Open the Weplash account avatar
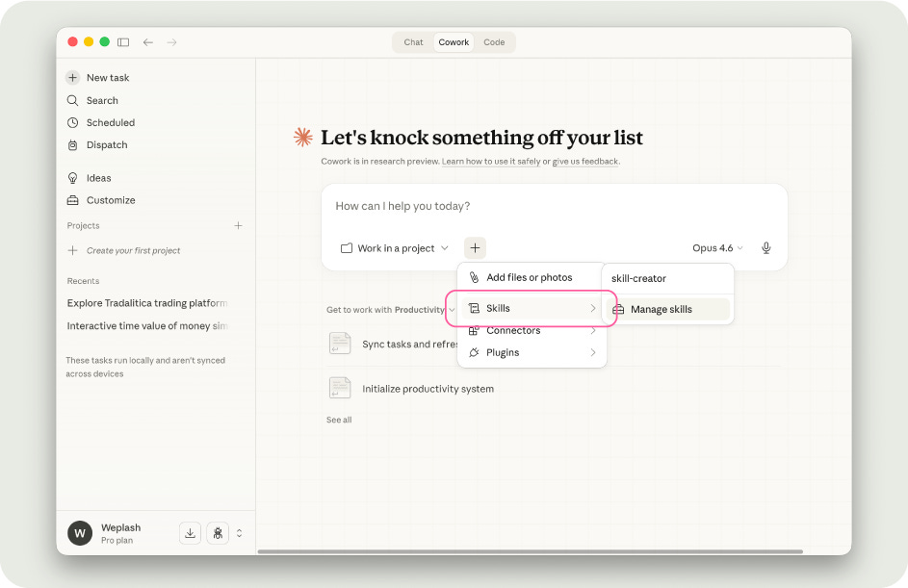 (x=80, y=533)
